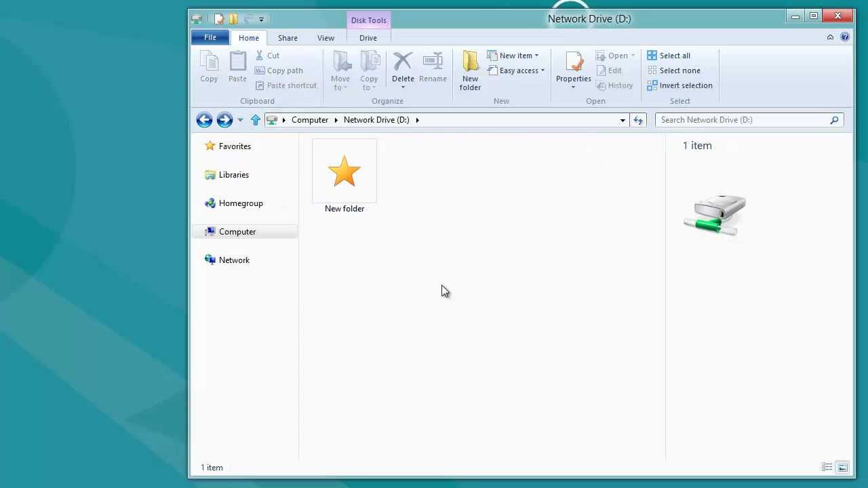Switch to large icons view in status bar

[x=842, y=467]
